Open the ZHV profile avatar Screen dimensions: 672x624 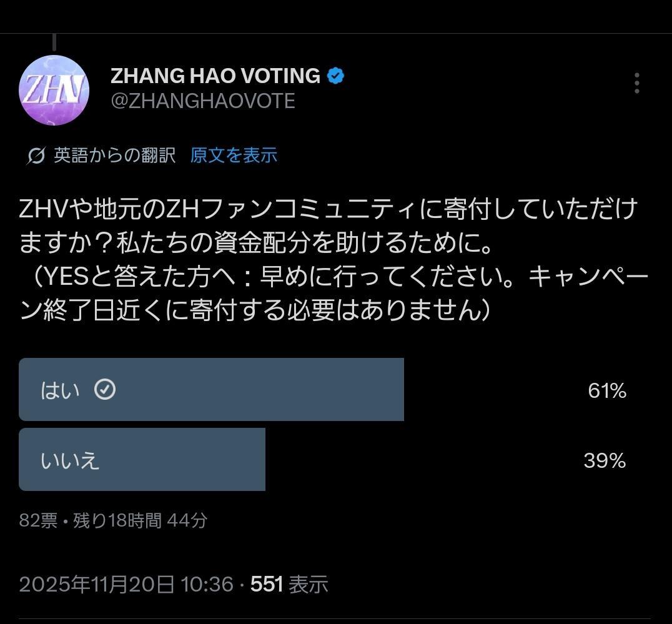[54, 91]
